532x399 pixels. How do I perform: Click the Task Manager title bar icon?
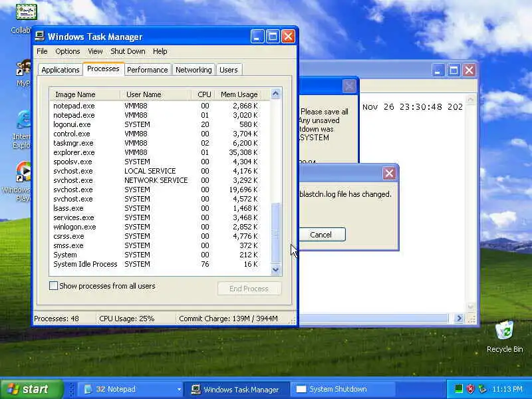click(x=40, y=37)
